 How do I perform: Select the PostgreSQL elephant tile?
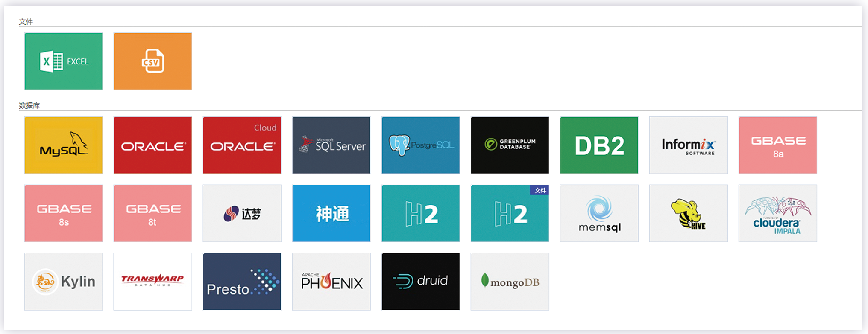(420, 145)
